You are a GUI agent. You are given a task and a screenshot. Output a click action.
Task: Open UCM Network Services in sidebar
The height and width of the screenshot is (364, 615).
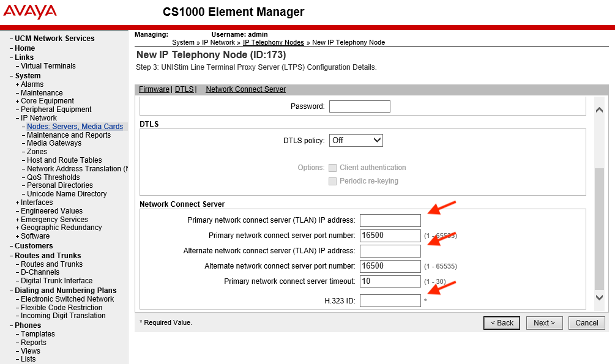coord(54,39)
